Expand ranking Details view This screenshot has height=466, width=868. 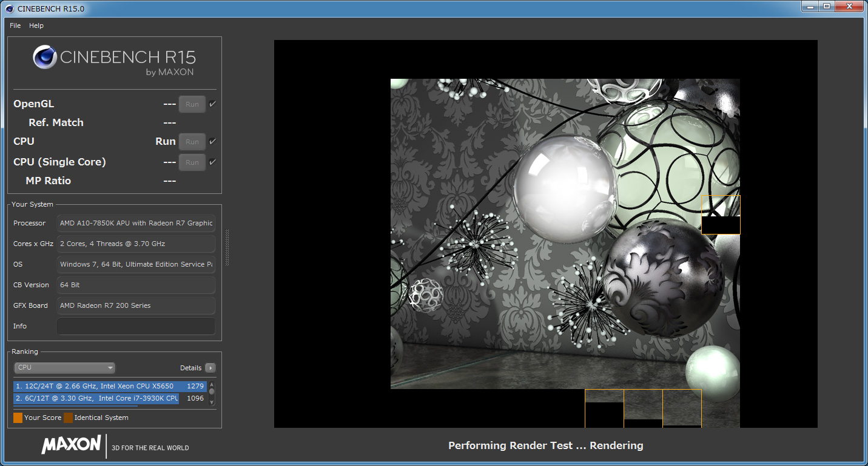pyautogui.click(x=190, y=368)
